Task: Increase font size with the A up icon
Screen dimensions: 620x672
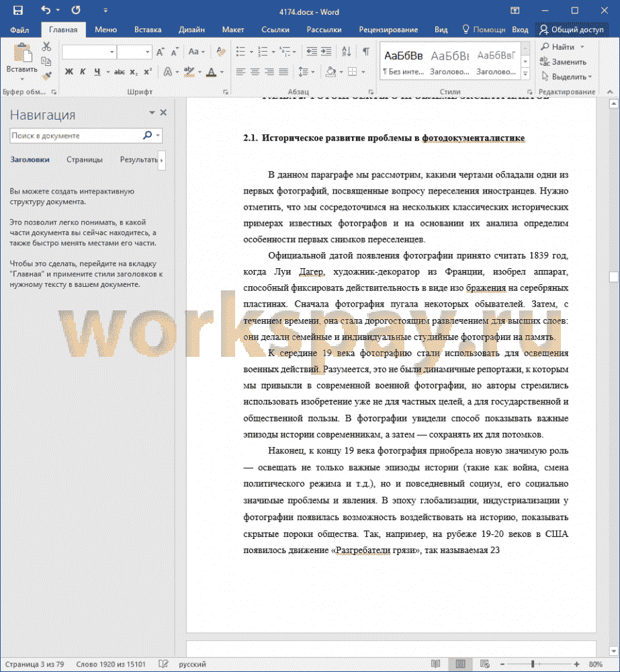Action: [161, 52]
